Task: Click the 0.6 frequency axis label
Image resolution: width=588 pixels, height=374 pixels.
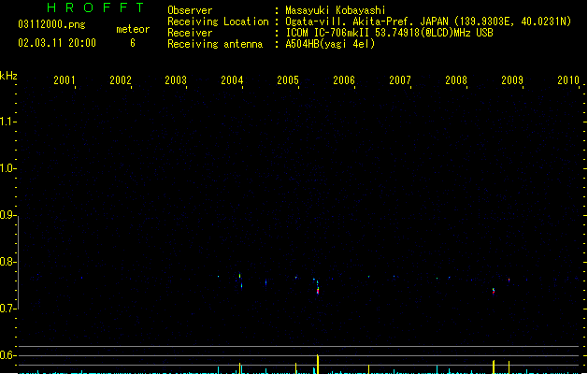Action: point(7,355)
